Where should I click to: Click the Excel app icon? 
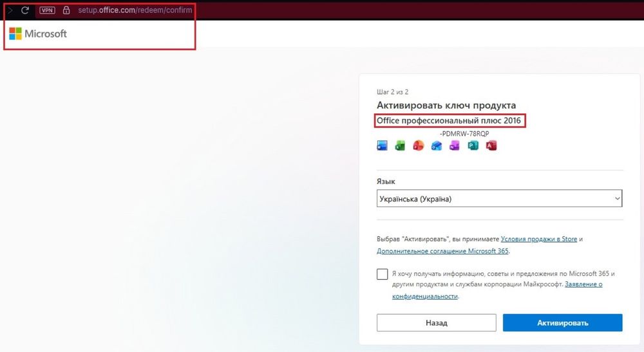[400, 145]
